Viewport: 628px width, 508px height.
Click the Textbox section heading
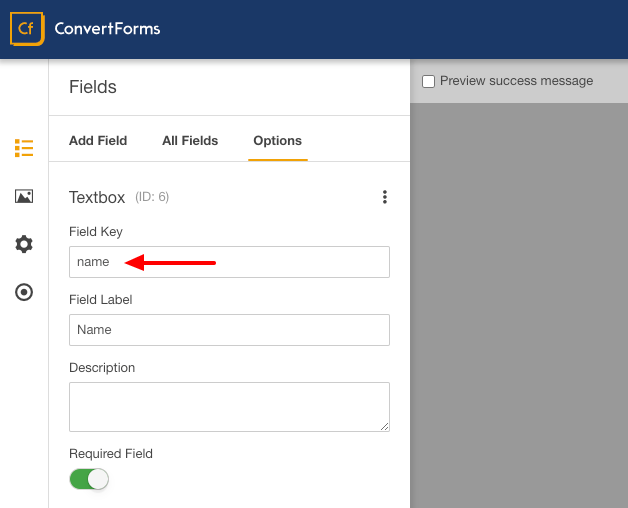click(97, 197)
